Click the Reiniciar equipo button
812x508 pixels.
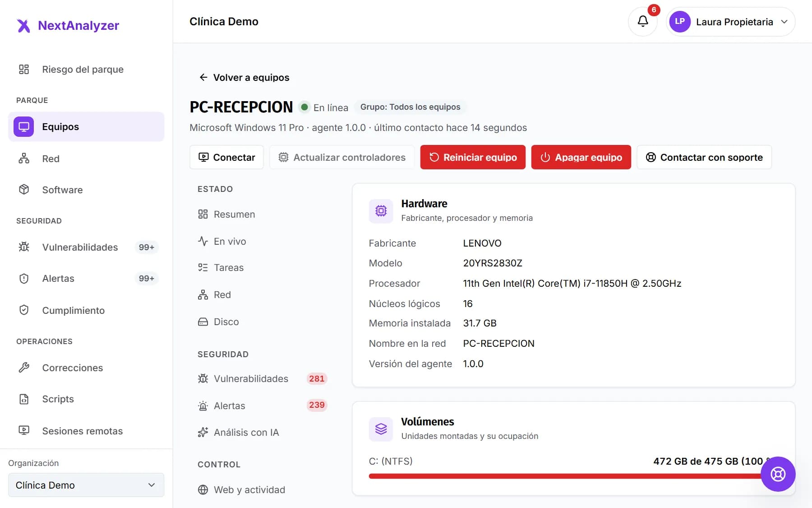click(x=473, y=157)
